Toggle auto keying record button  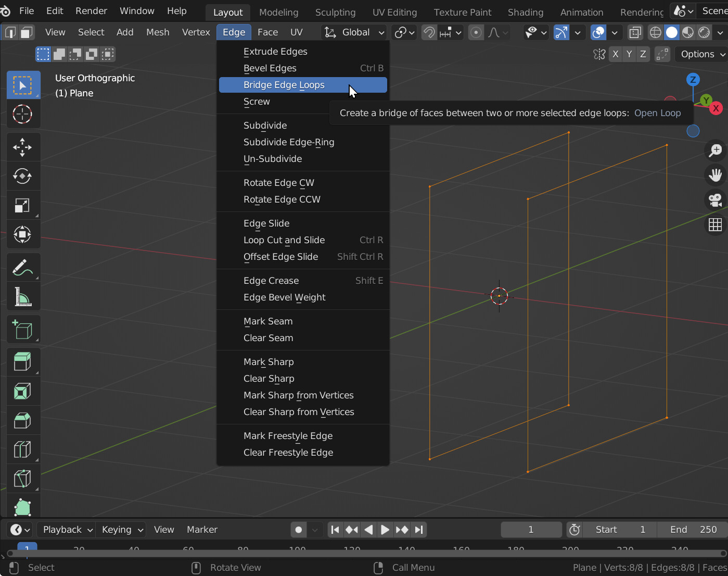[x=298, y=530]
